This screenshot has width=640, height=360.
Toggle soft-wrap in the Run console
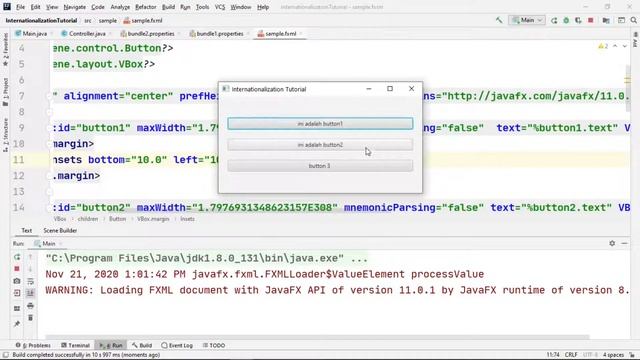click(x=30, y=281)
